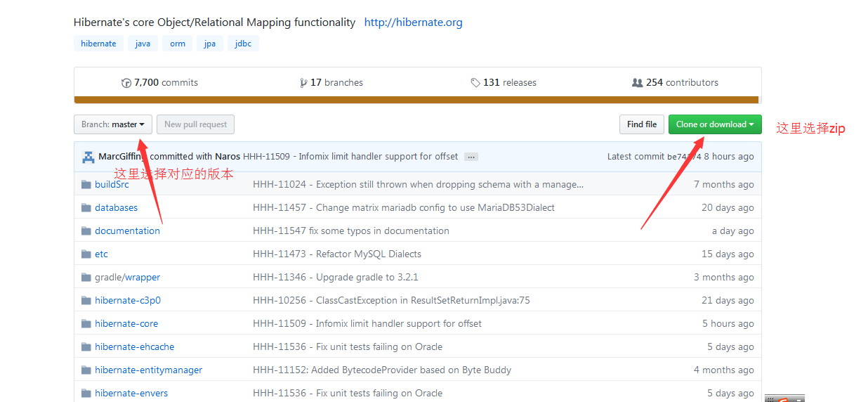Open the etc folder

[101, 254]
